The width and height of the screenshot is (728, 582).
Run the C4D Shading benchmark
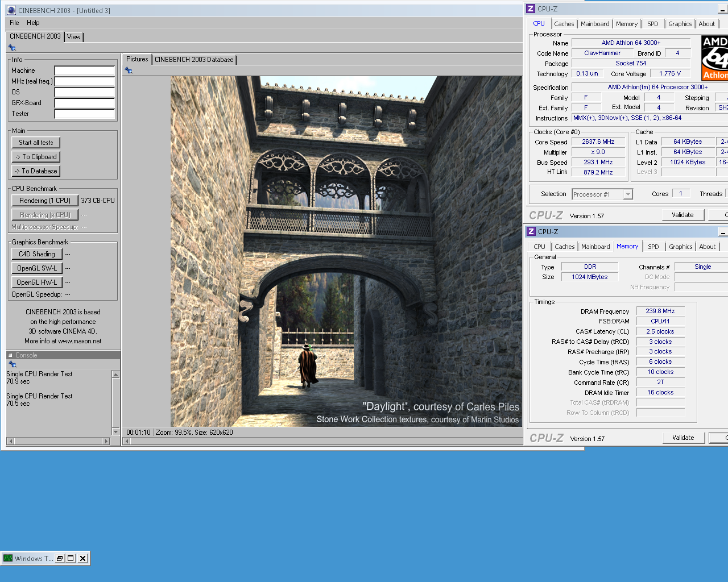pyautogui.click(x=37, y=254)
